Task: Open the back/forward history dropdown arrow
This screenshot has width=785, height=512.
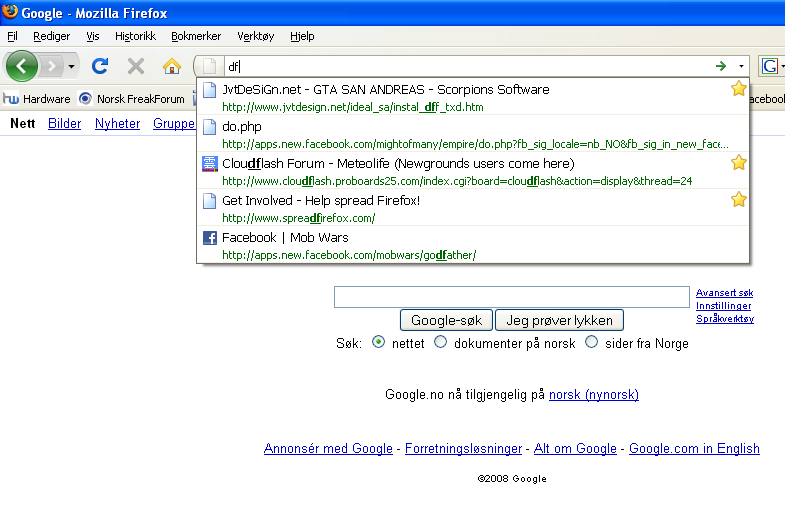Action: tap(72, 66)
